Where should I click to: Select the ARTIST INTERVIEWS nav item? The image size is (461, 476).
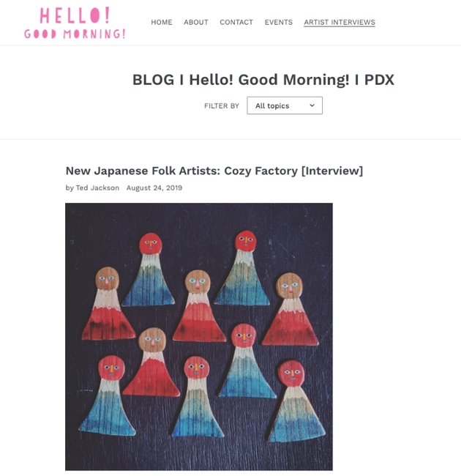coord(340,22)
